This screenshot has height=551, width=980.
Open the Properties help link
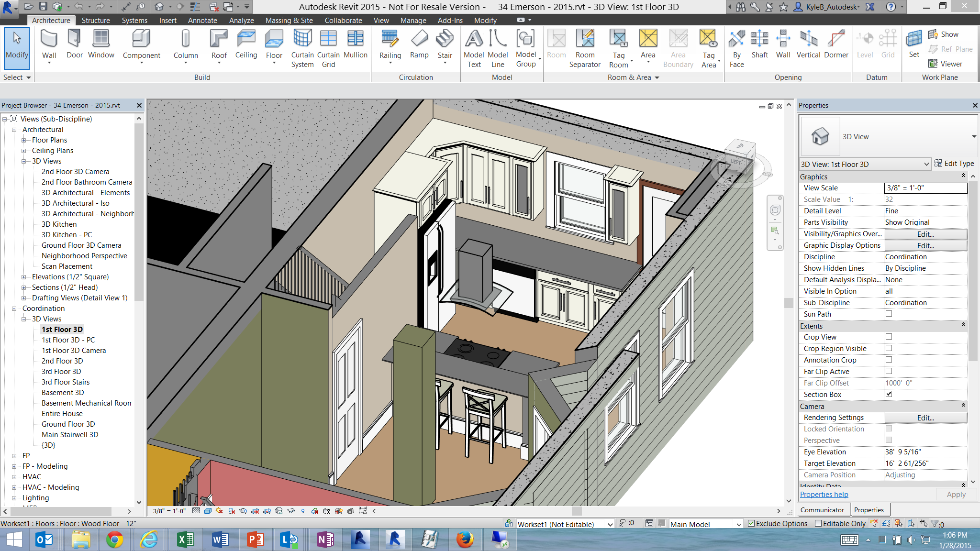click(824, 495)
